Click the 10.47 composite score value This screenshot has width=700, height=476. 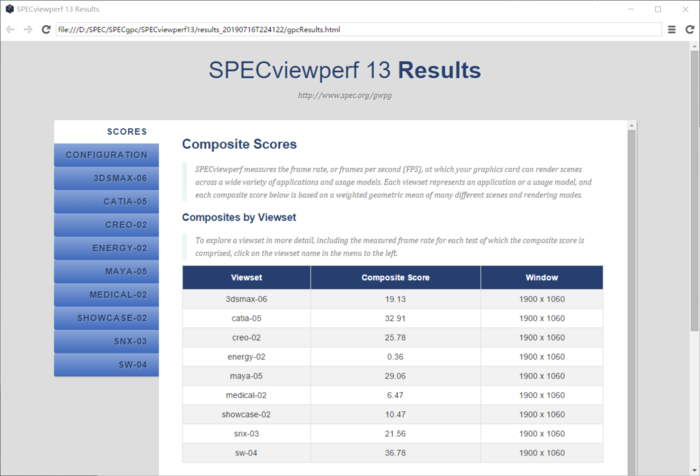pos(396,414)
